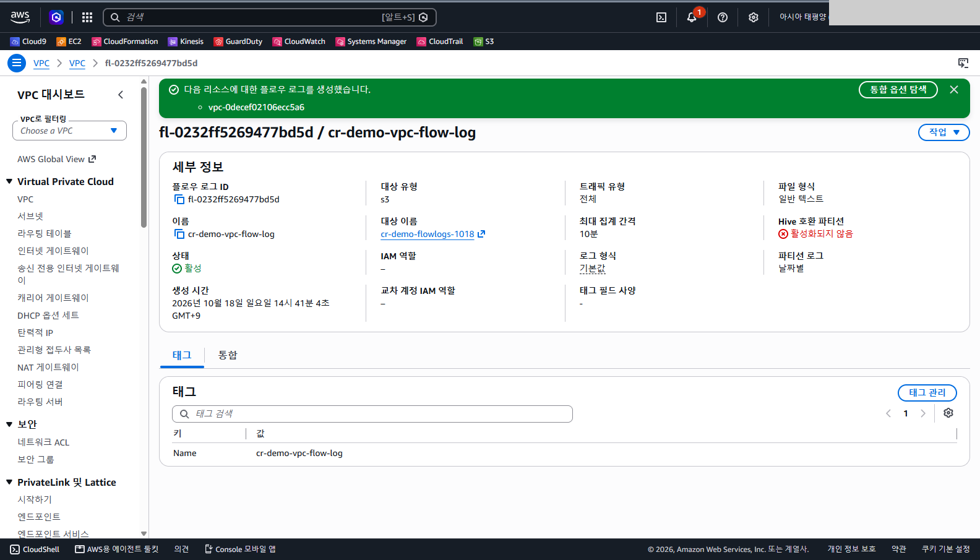Open CloudShell in the footer bar
This screenshot has width=980, height=560.
coord(35,549)
